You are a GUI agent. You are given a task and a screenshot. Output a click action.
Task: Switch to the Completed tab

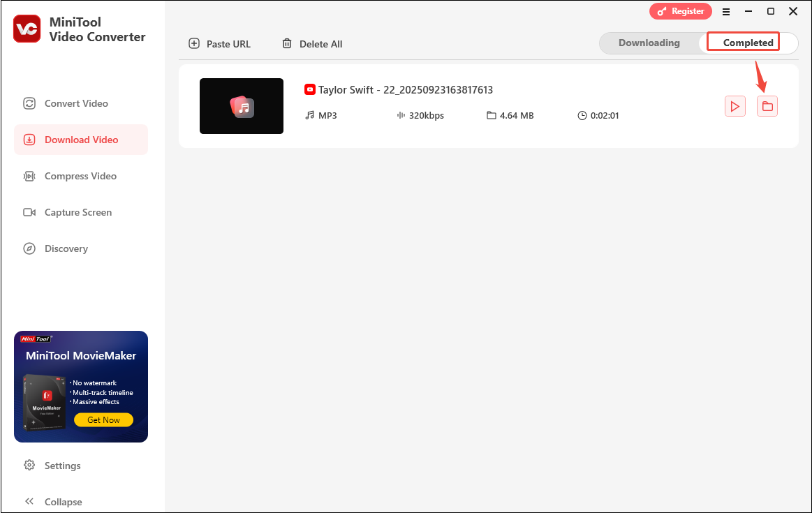pos(748,43)
